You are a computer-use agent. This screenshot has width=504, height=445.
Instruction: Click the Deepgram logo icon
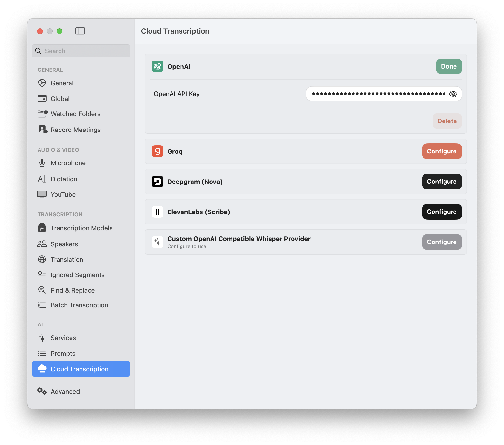pos(157,182)
